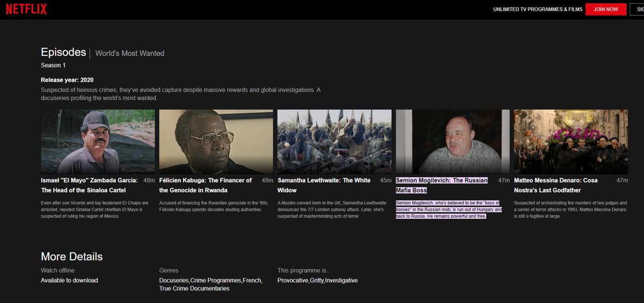
Task: Click the 'Genres' label
Action: (x=169, y=271)
